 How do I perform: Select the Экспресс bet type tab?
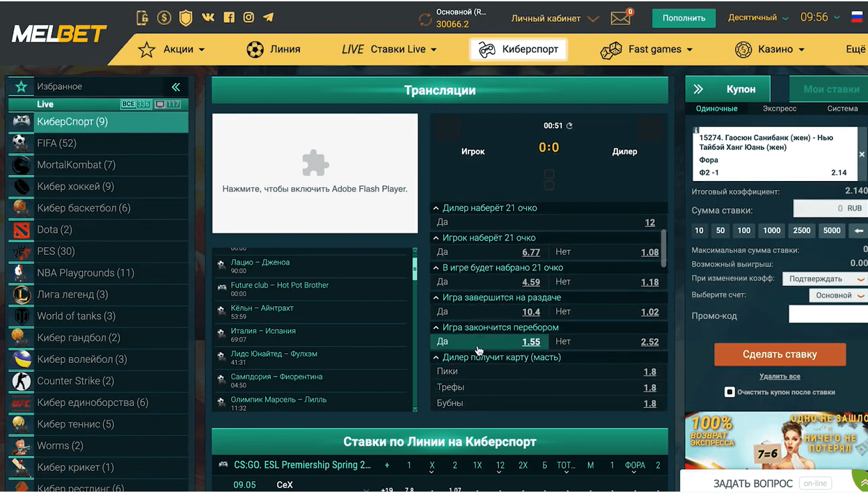pyautogui.click(x=780, y=109)
